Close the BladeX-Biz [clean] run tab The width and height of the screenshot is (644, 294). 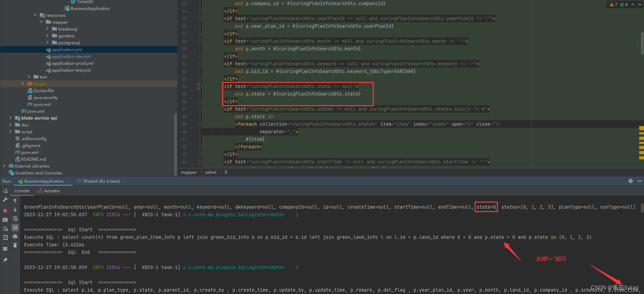click(123, 181)
